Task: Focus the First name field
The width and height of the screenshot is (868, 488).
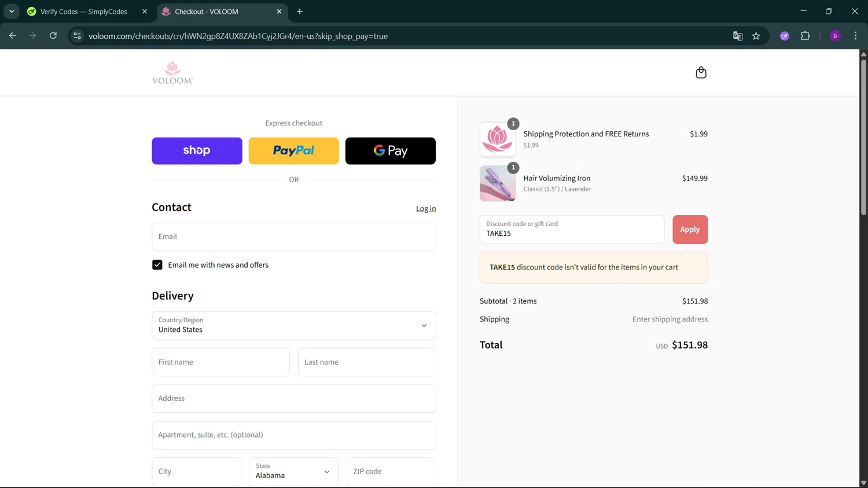Action: [220, 362]
